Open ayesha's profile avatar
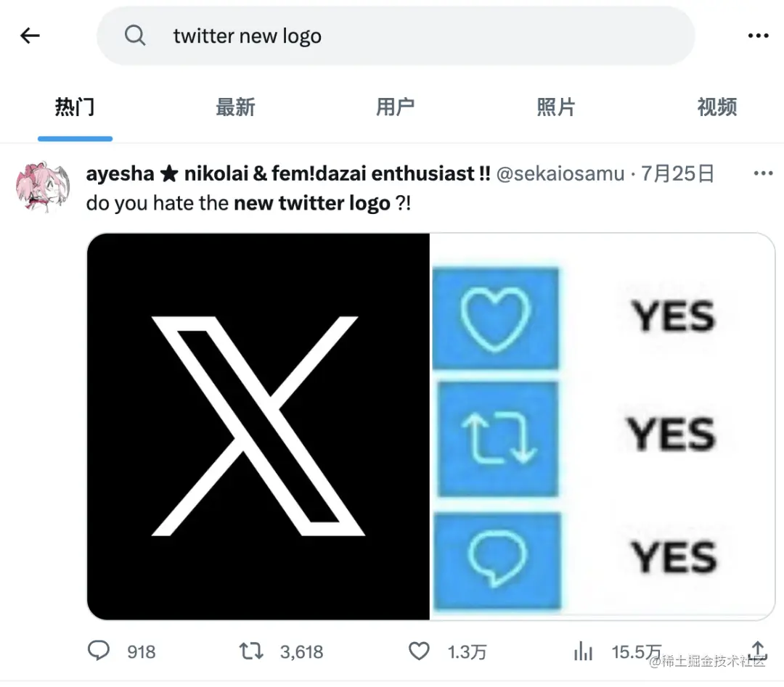The width and height of the screenshot is (784, 687). tap(43, 187)
